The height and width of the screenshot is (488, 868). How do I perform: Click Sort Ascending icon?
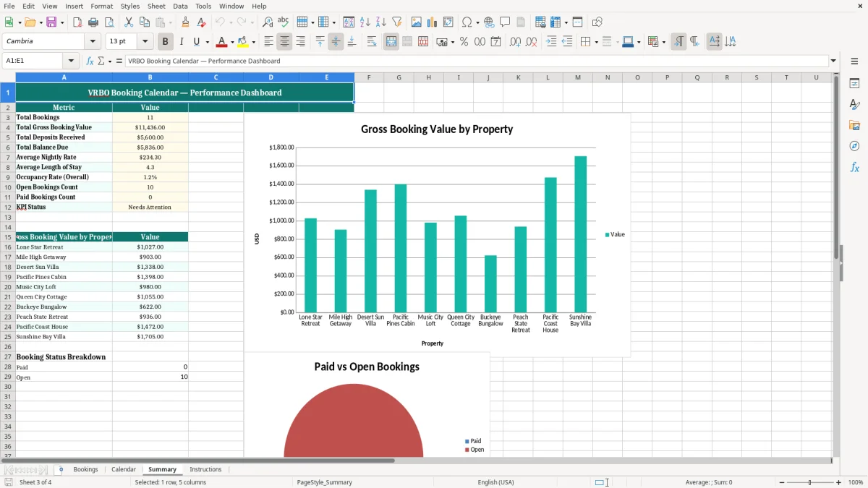click(365, 22)
